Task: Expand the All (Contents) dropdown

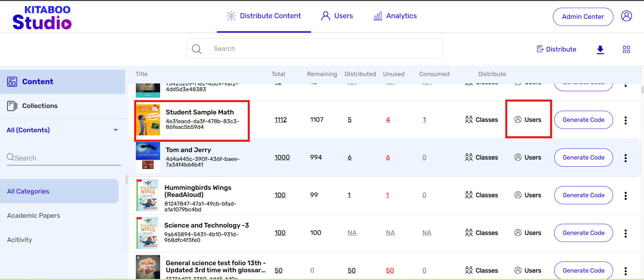Action: pyautogui.click(x=115, y=130)
